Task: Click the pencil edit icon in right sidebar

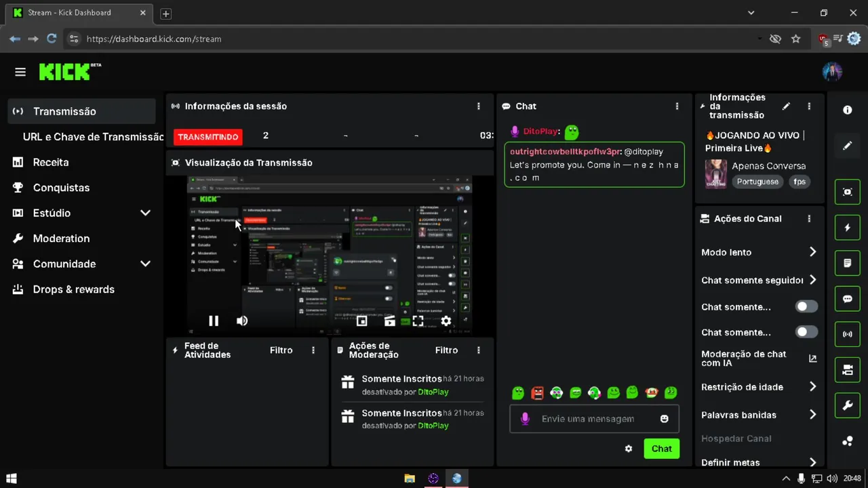Action: 848,146
